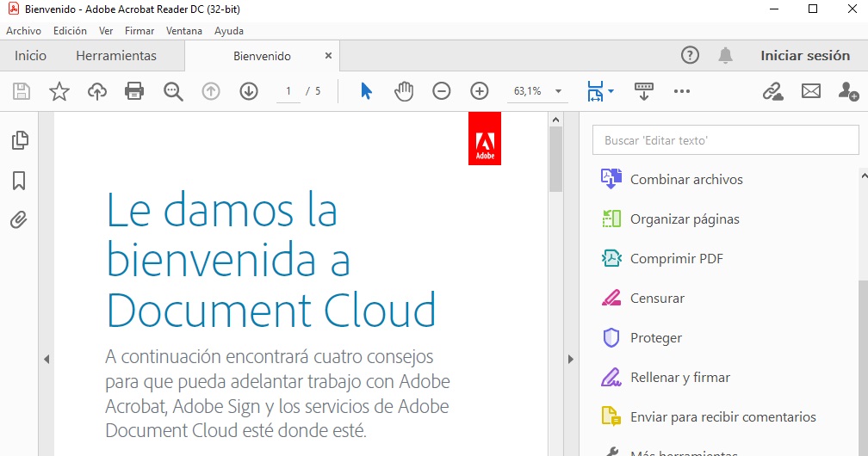The width and height of the screenshot is (868, 456).
Task: Open the bookmarks panel in left sidebar
Action: click(19, 181)
